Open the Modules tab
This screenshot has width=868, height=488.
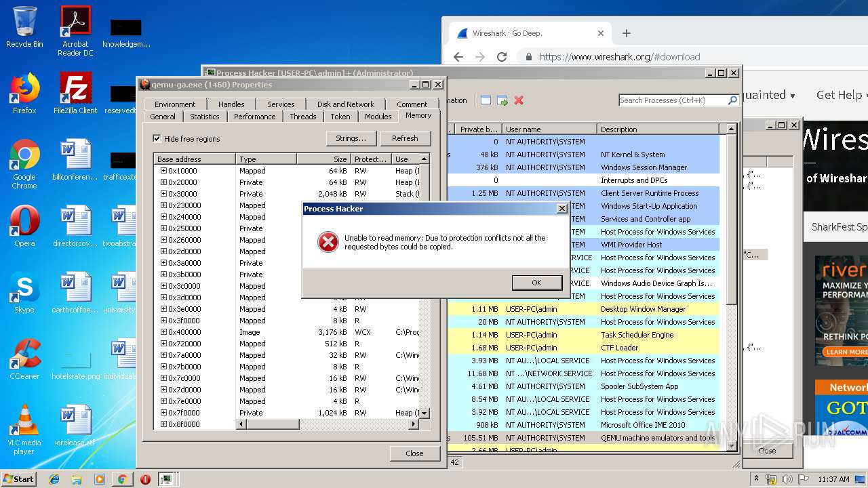(x=378, y=117)
